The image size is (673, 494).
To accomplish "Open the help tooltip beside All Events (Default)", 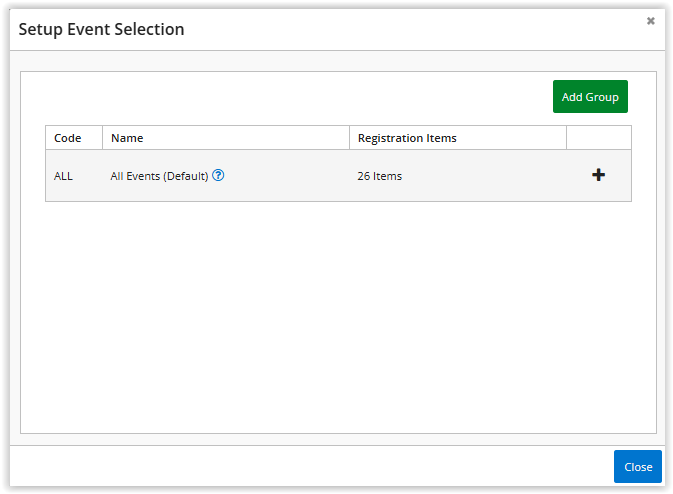I will click(x=218, y=175).
